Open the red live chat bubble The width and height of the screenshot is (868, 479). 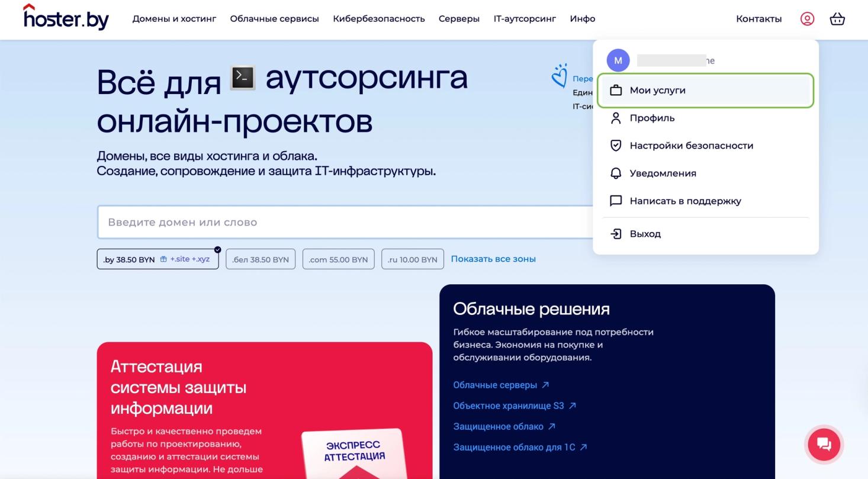[824, 443]
